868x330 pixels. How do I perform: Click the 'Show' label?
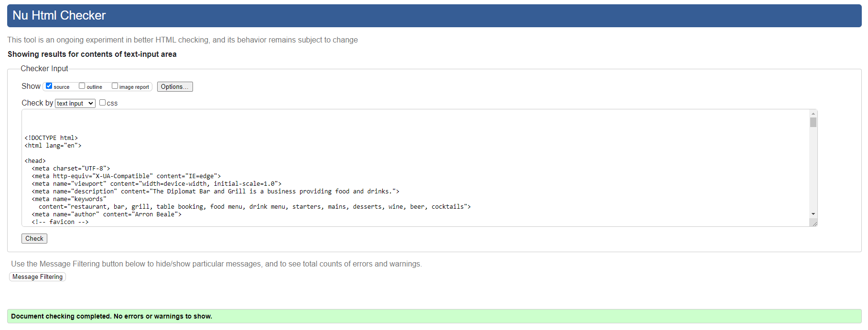(31, 86)
